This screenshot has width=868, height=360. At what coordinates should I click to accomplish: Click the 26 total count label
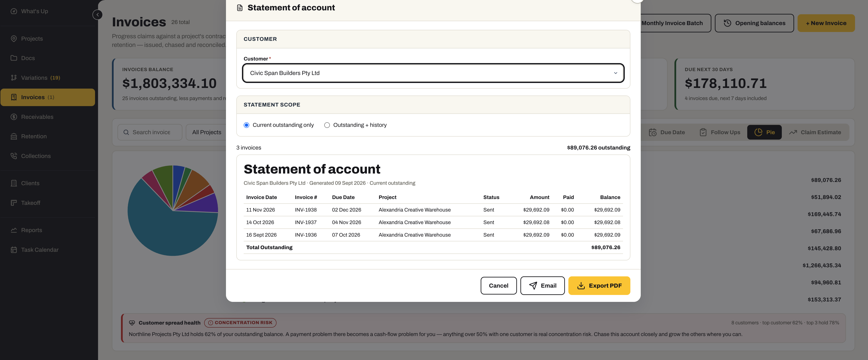pos(180,22)
